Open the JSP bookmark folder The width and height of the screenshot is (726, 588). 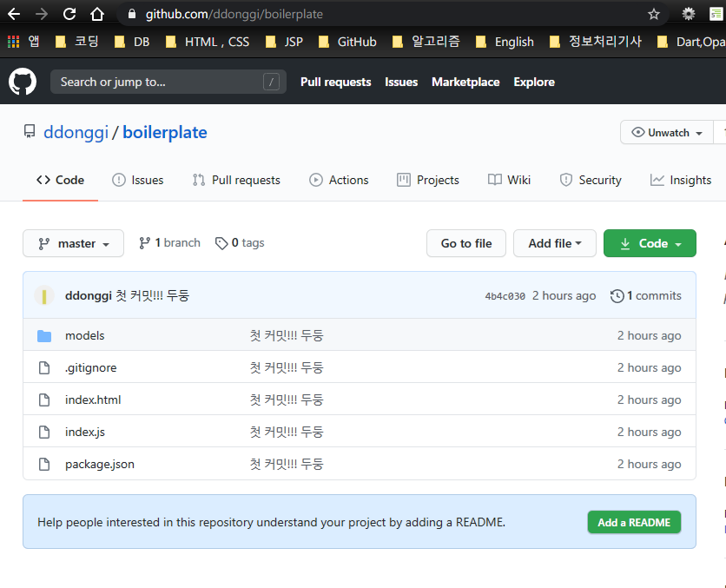[284, 42]
